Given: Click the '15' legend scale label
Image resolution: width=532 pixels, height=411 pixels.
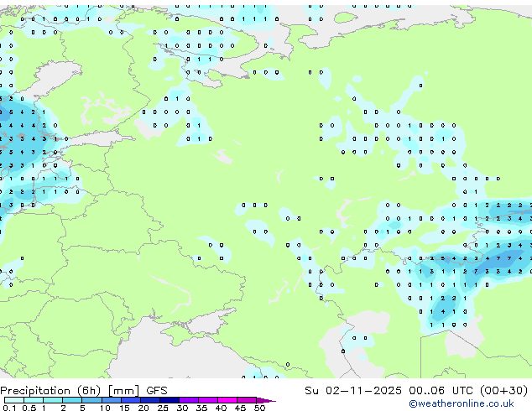Looking at the screenshot, I should pos(124,408).
